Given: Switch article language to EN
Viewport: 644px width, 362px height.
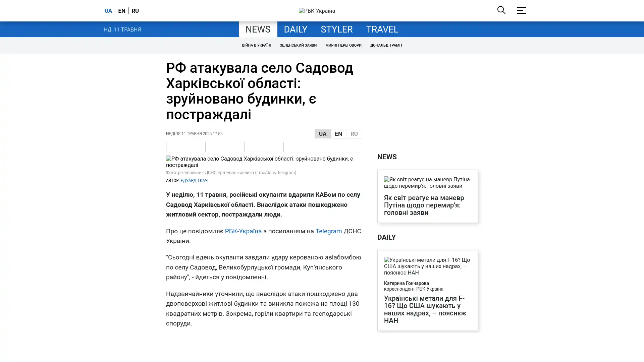Looking at the screenshot, I should click(338, 134).
